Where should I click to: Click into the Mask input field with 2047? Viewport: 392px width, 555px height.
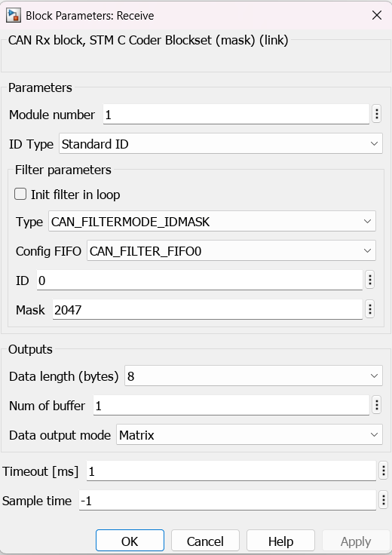(x=207, y=310)
